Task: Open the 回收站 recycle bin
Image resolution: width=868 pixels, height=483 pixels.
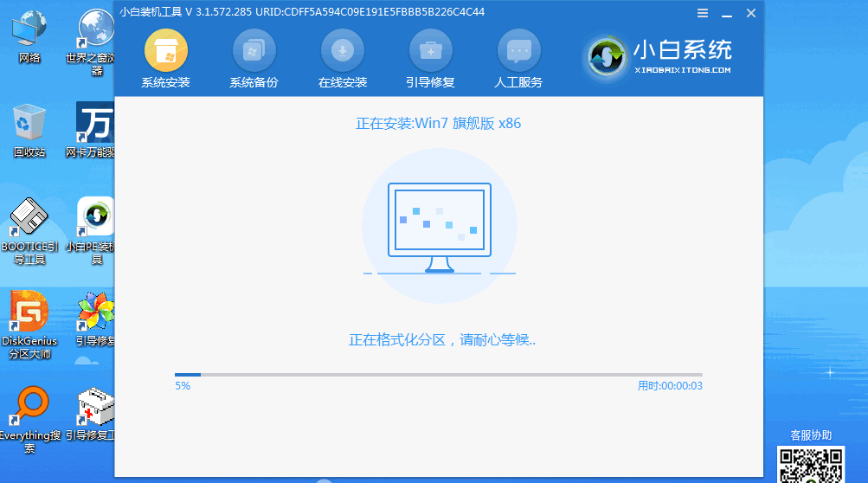Action: pos(29,130)
